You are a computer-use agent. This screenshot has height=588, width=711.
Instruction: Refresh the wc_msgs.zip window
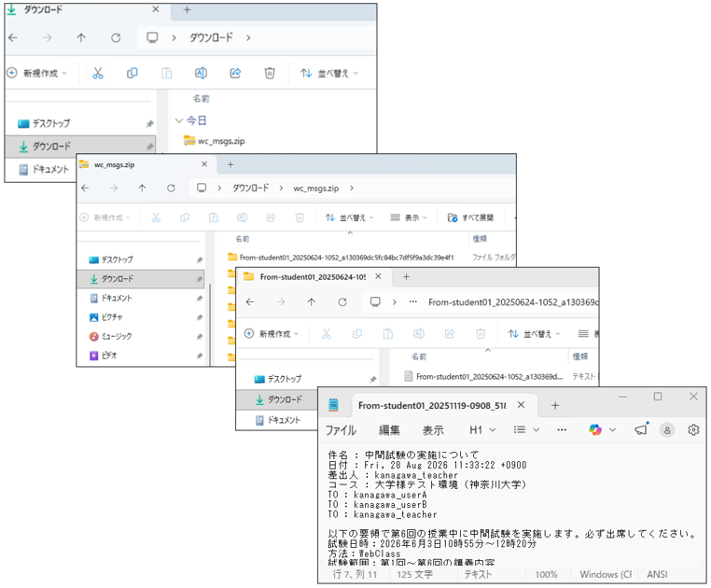pos(171,188)
